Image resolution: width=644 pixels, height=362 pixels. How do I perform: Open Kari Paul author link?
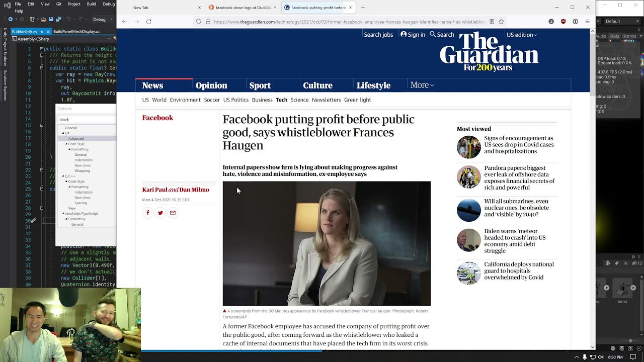[x=154, y=190]
